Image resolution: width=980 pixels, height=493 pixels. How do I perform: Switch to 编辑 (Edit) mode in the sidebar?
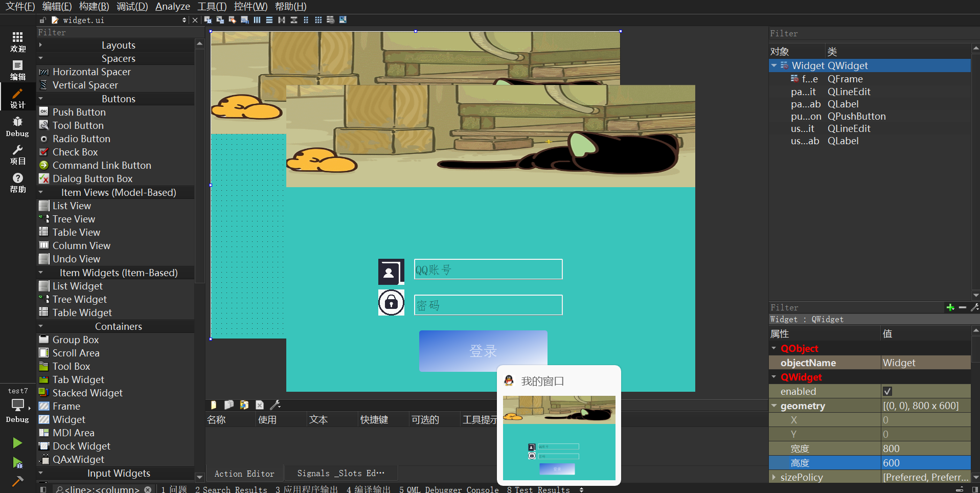(x=17, y=70)
